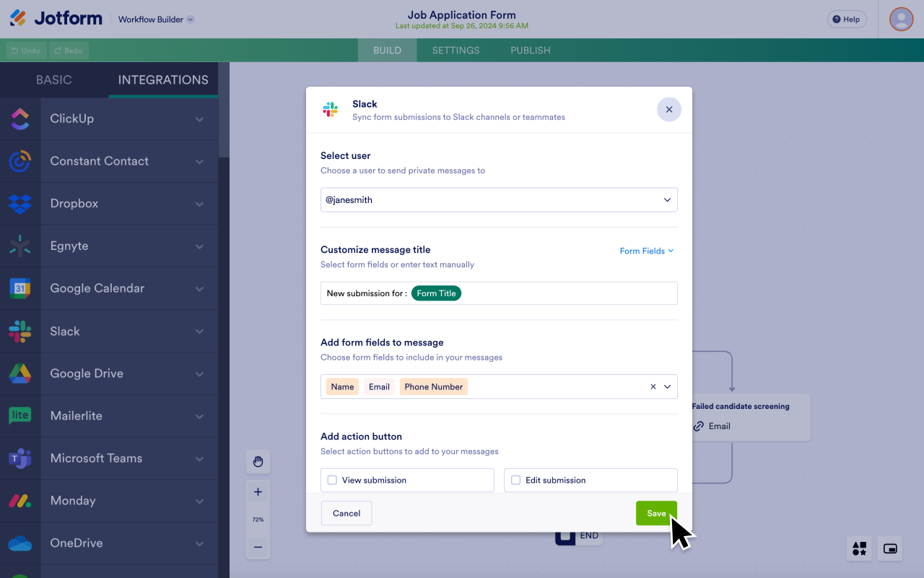Click link icon on Failed candidate screening card
Viewport: 924px width, 578px height.
(x=698, y=426)
